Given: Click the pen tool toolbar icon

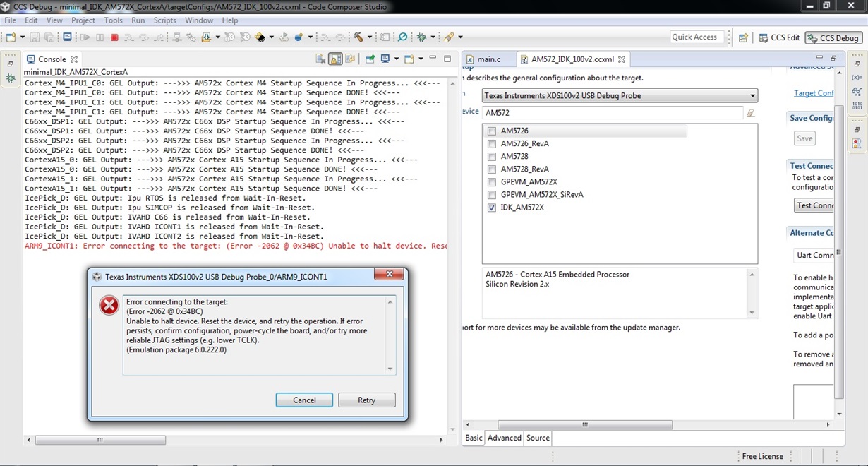Looking at the screenshot, I should click(x=449, y=37).
